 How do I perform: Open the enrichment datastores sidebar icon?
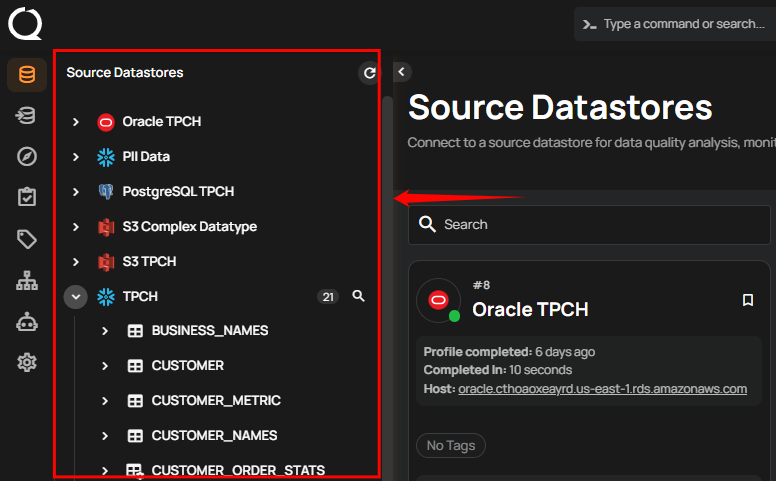click(x=26, y=115)
